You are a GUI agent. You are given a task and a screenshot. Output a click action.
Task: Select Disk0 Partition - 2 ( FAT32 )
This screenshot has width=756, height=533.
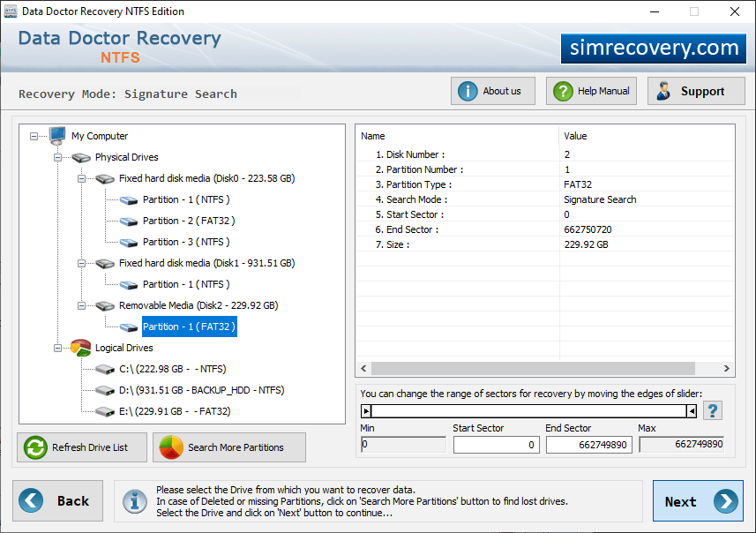(x=189, y=221)
